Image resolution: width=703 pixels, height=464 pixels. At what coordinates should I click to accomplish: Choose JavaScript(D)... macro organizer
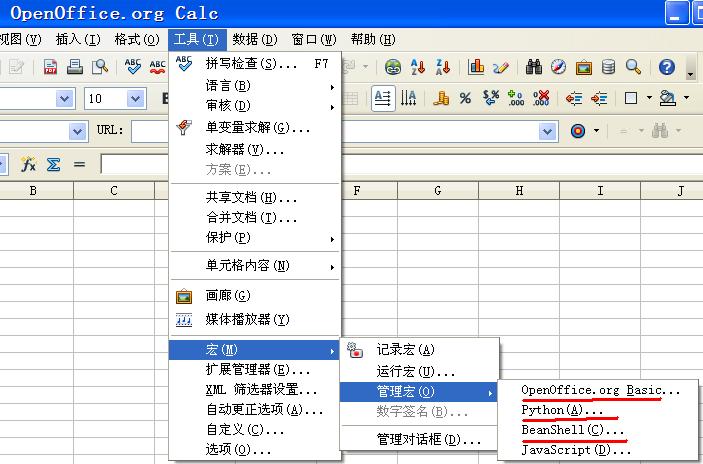[598, 450]
